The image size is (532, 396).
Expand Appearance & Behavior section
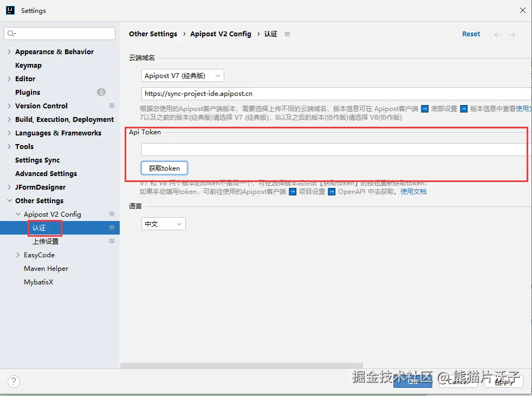pyautogui.click(x=9, y=51)
